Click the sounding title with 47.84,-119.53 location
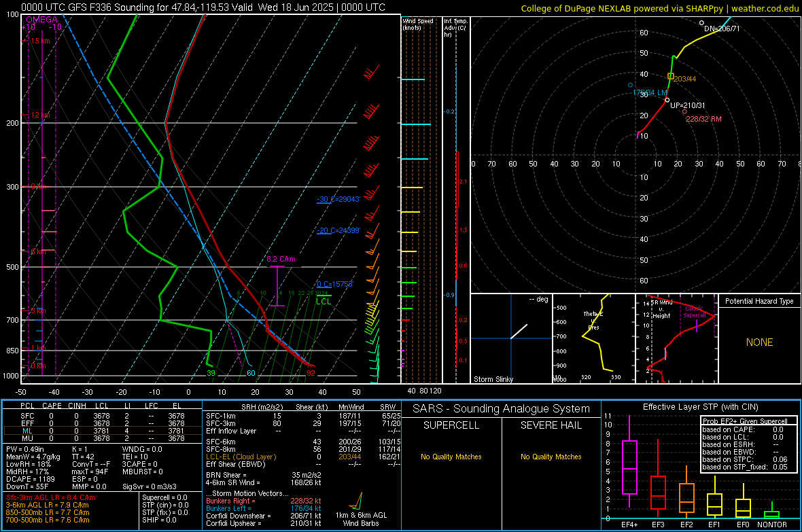The height and width of the screenshot is (532, 802). coord(203,7)
